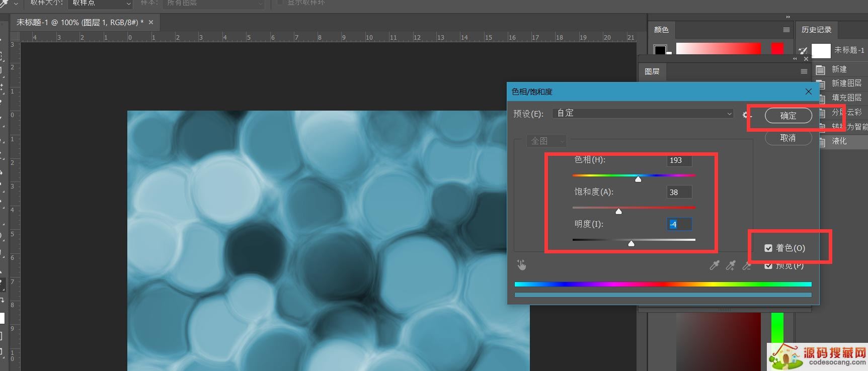Close the floating 图层 panel group
The width and height of the screenshot is (868, 371).
click(806, 59)
